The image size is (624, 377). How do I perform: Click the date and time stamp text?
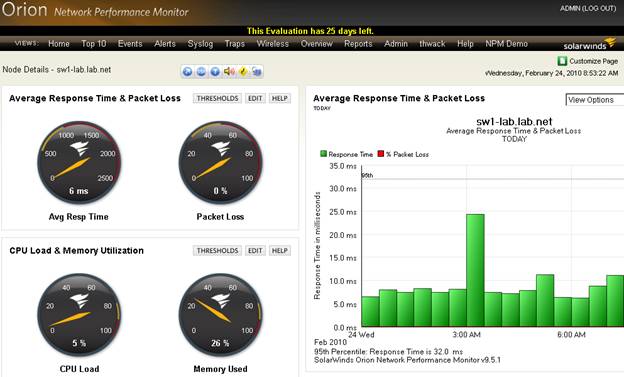551,73
